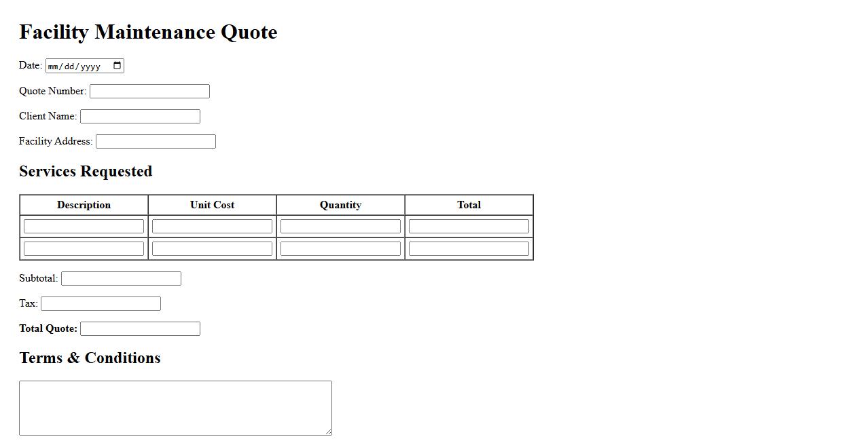This screenshot has height=441, width=868.
Task: Select the Facility Address input box
Action: (x=156, y=141)
